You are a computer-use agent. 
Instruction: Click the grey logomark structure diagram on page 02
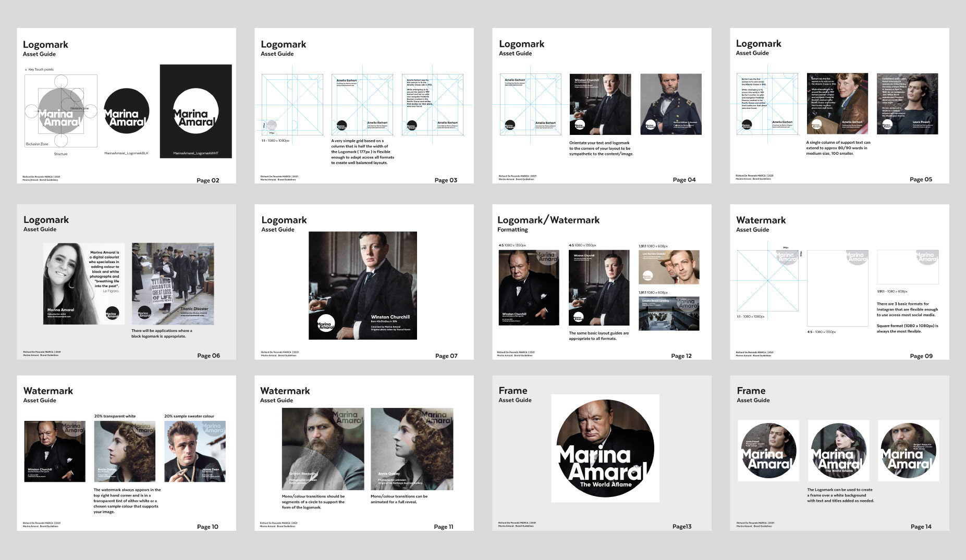click(61, 111)
